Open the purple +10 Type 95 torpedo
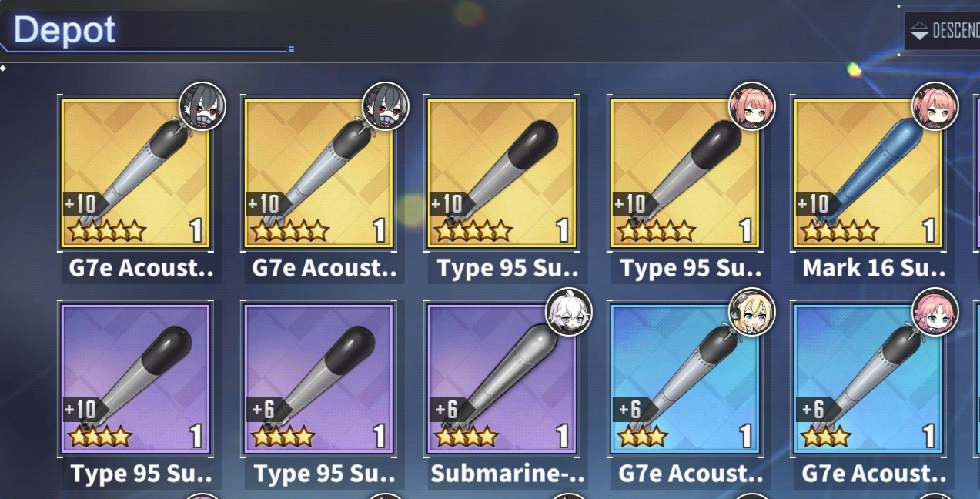The image size is (980, 499). pos(135,378)
